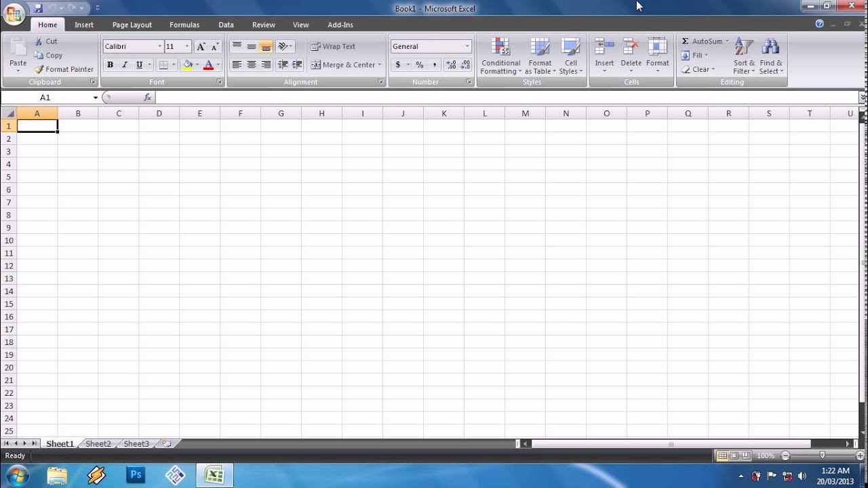Screen dimensions: 868x488
Task: Toggle Wrap Text for the cell
Action: pos(333,46)
